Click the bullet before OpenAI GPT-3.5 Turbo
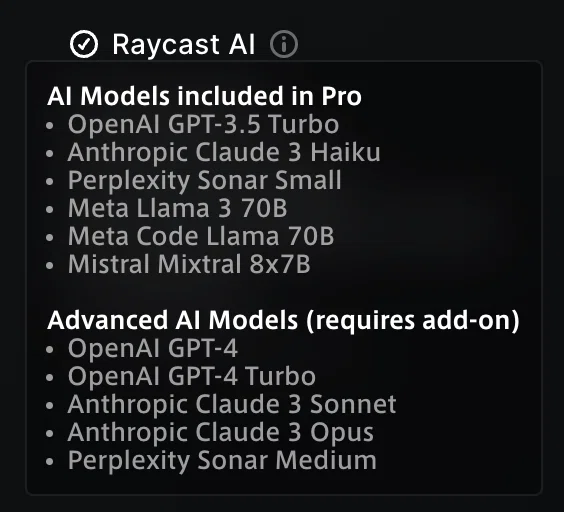The width and height of the screenshot is (564, 512). coord(50,125)
